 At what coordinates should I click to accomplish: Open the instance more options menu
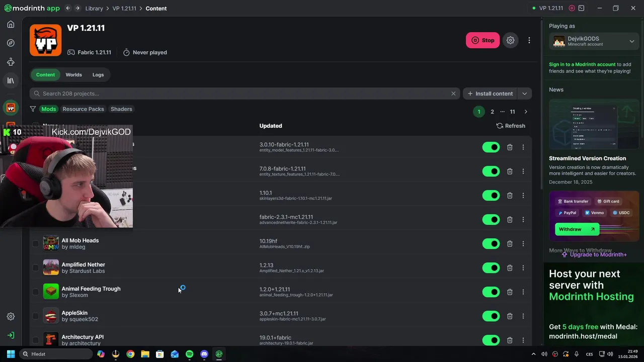(529, 40)
